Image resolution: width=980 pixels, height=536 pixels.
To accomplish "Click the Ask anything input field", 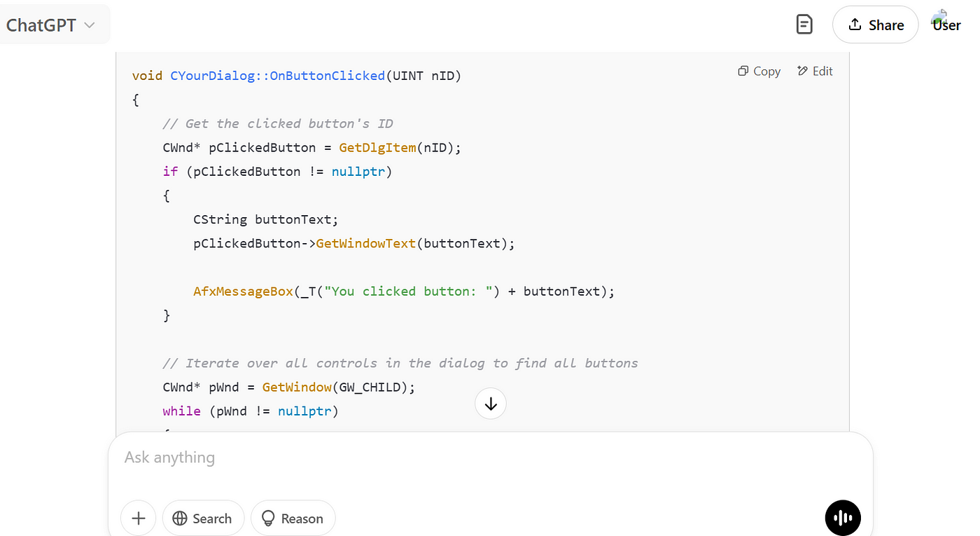I will 490,458.
